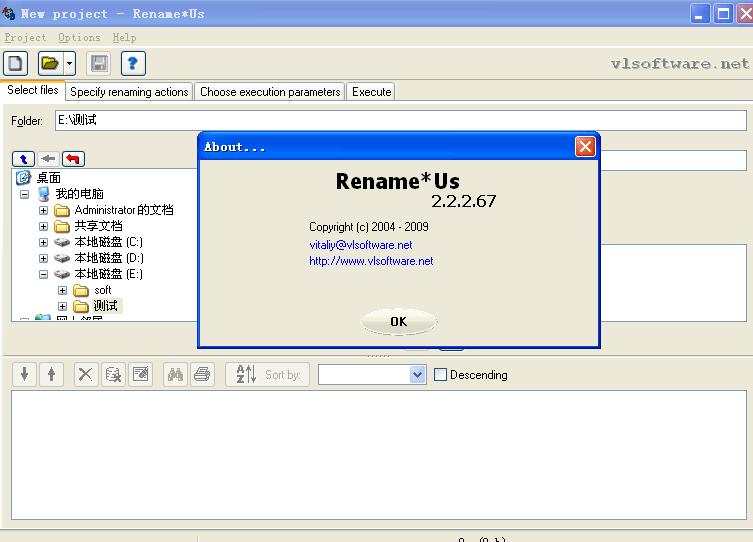This screenshot has width=753, height=542.
Task: Expand the Administrator 的文档 node
Action: [43, 210]
